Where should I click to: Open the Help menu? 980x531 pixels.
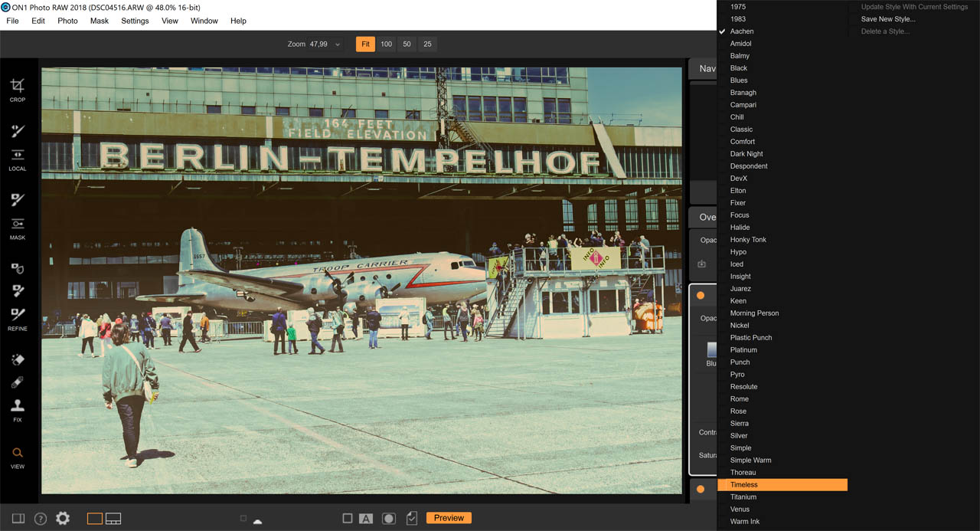coord(238,21)
